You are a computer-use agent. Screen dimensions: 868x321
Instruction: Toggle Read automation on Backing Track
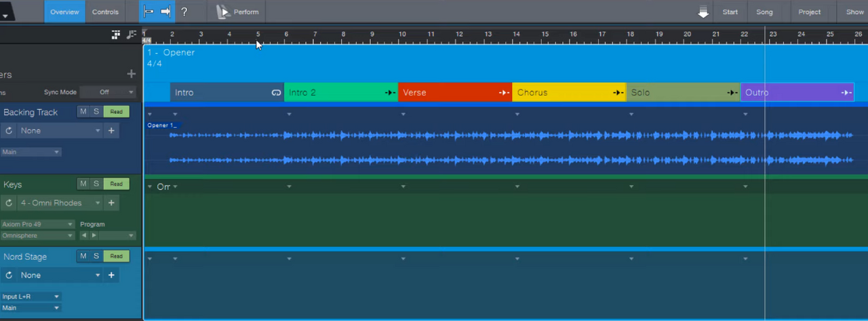tap(117, 112)
